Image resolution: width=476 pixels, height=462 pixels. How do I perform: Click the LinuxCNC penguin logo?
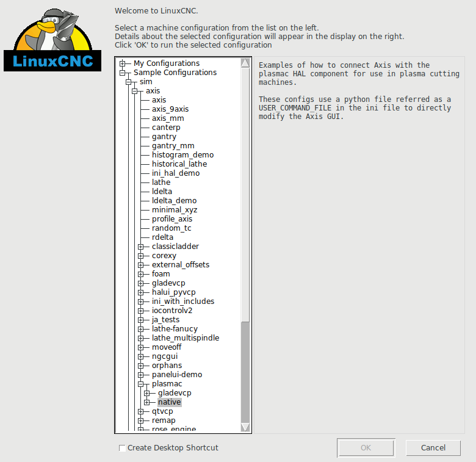click(x=52, y=40)
